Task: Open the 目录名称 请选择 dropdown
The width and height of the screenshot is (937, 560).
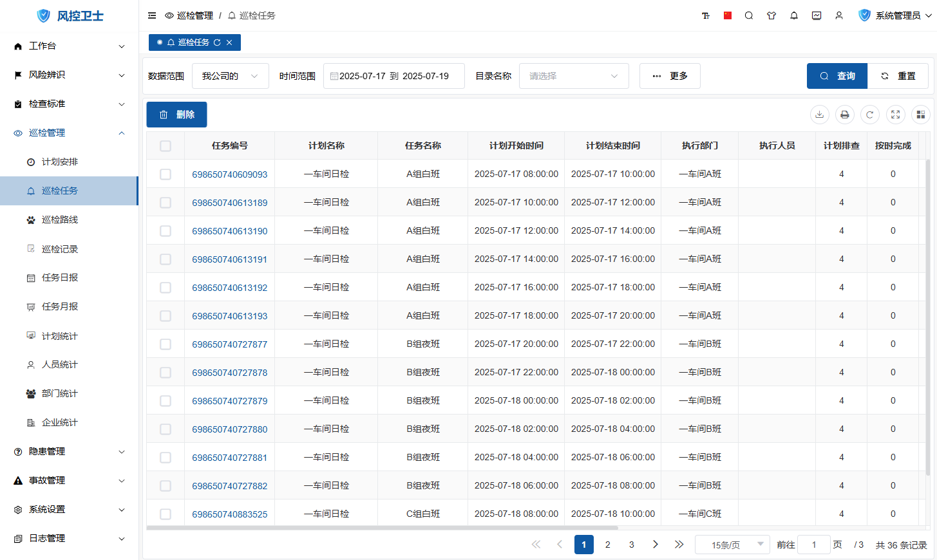Action: tap(573, 76)
